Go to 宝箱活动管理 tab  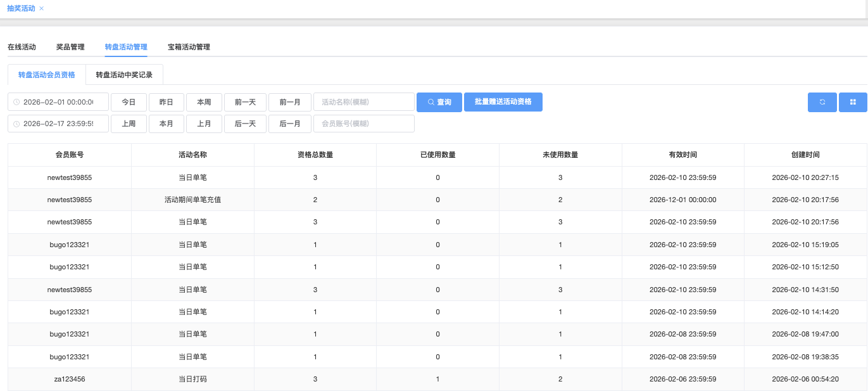click(x=189, y=47)
